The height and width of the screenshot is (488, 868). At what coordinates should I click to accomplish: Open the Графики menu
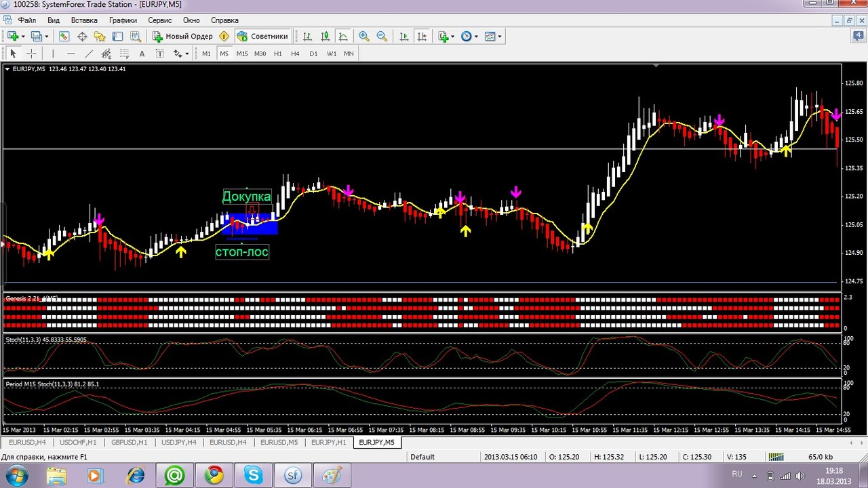[x=123, y=20]
